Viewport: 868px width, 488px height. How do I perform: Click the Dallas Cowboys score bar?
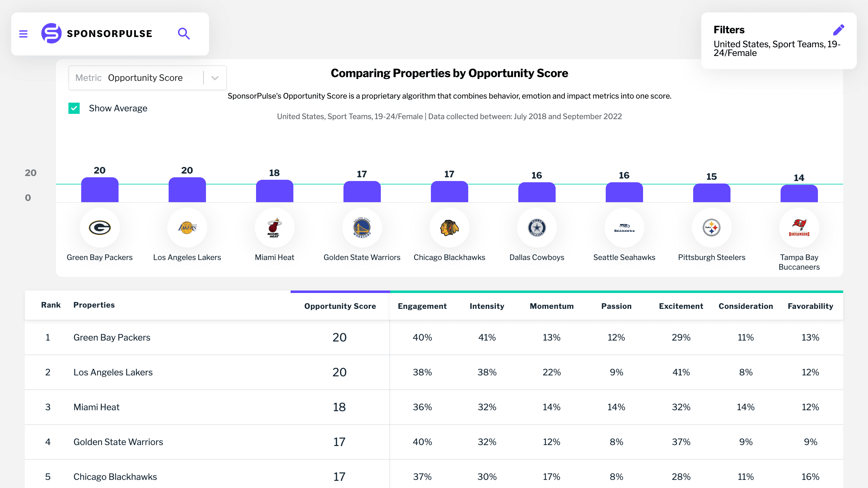(x=536, y=193)
